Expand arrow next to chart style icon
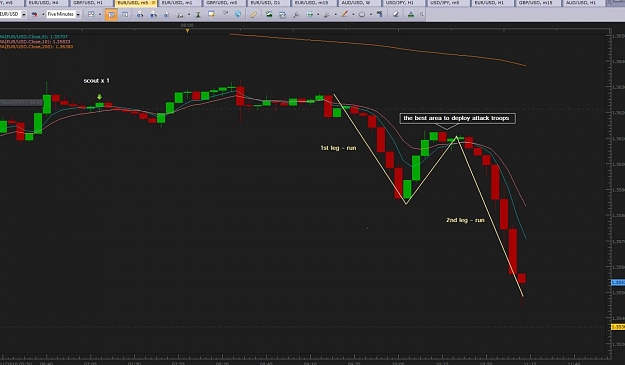The image size is (625, 365). pos(100,14)
